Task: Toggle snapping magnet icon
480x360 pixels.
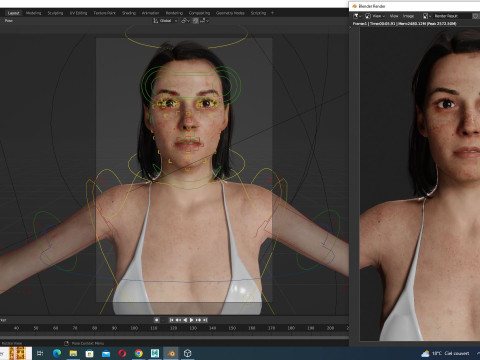Action: click(196, 21)
